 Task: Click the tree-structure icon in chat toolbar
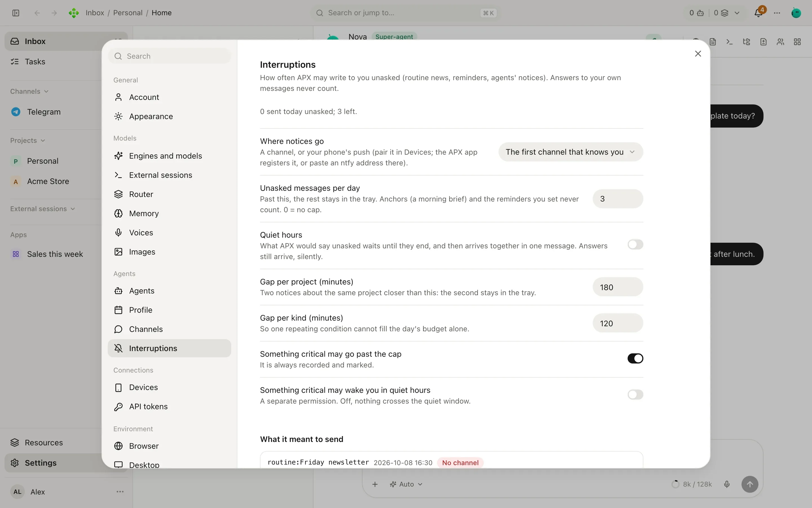point(747,42)
